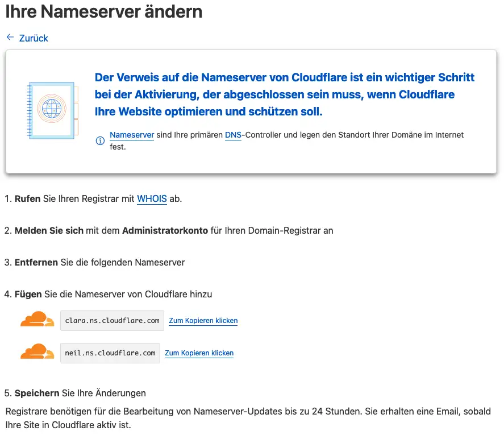Click the address book globe illustration
This screenshot has height=435, width=504.
click(x=52, y=110)
